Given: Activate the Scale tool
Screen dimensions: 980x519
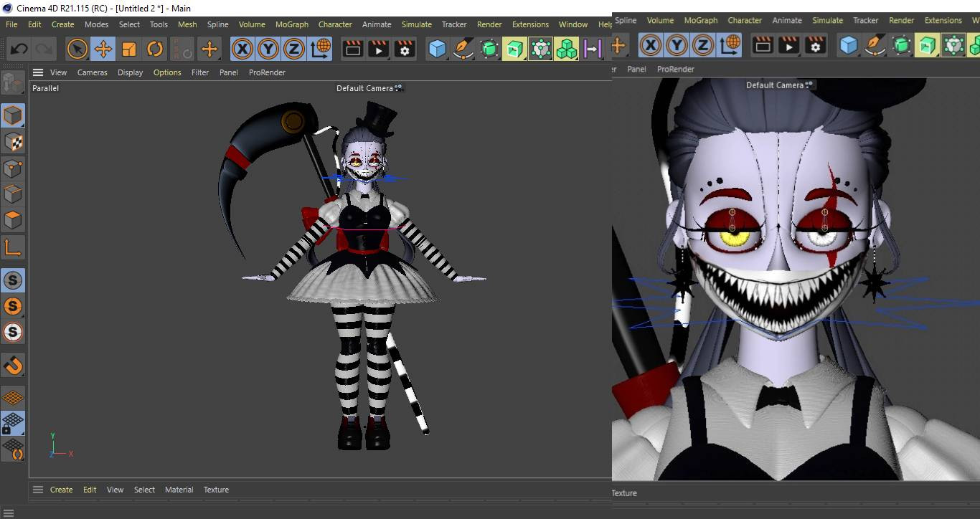Looking at the screenshot, I should [x=129, y=49].
